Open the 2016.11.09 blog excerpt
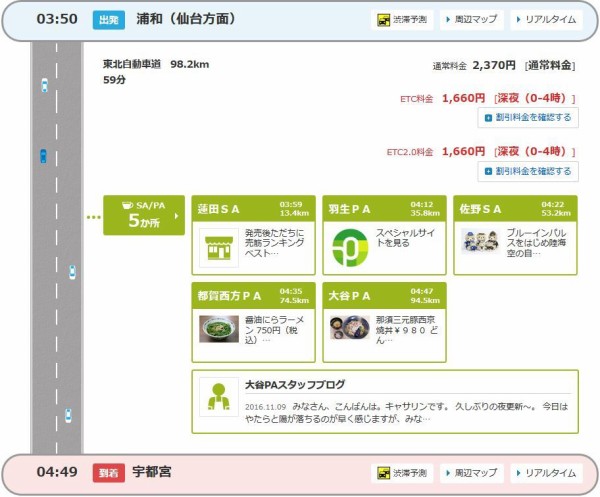Screen dimensions: 600x497 406,412
